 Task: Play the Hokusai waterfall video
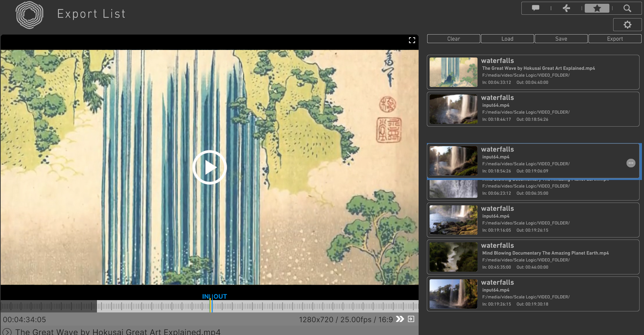coord(210,167)
